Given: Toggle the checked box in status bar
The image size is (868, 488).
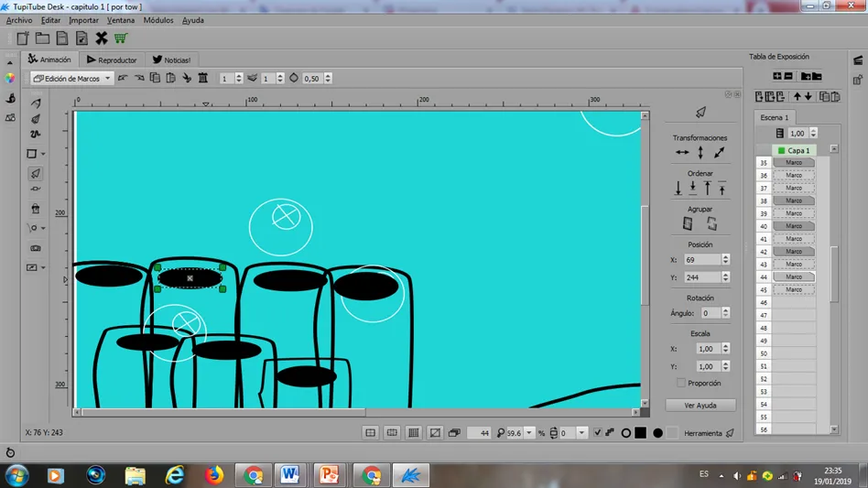Looking at the screenshot, I should (597, 433).
